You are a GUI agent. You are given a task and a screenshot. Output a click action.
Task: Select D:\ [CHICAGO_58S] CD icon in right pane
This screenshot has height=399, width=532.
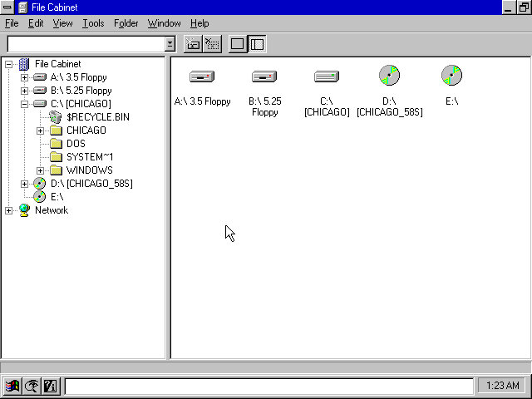click(389, 76)
